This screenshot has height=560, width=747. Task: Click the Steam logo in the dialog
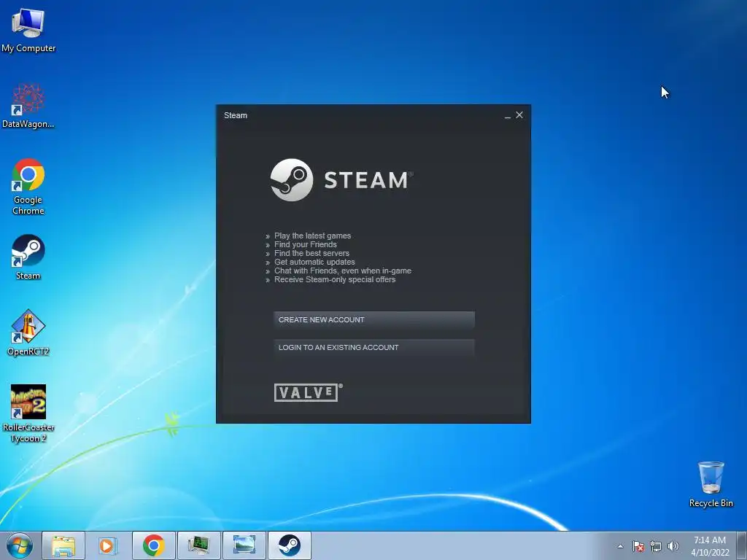click(341, 180)
